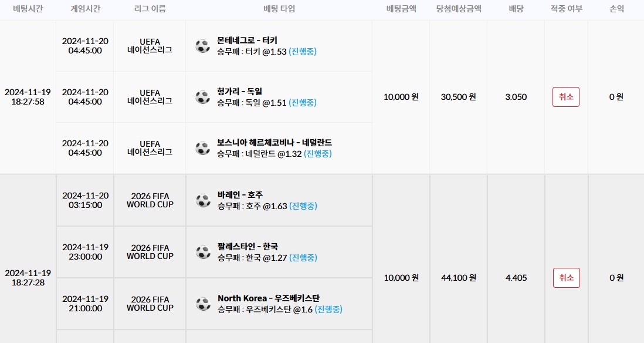Viewport: 644px width, 343px height.
Task: Select the 게임시간 column header
Action: pyautogui.click(x=85, y=9)
